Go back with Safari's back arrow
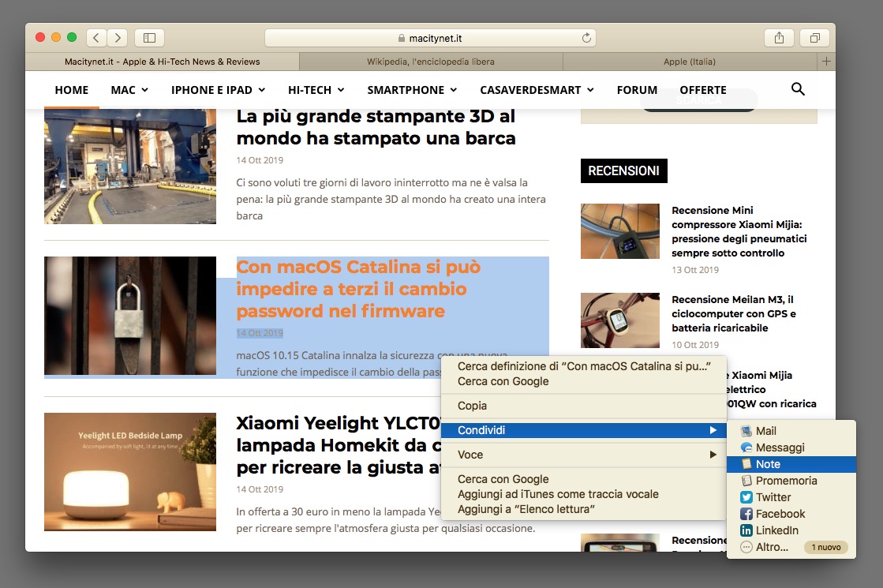Image resolution: width=883 pixels, height=588 pixels. (96, 38)
